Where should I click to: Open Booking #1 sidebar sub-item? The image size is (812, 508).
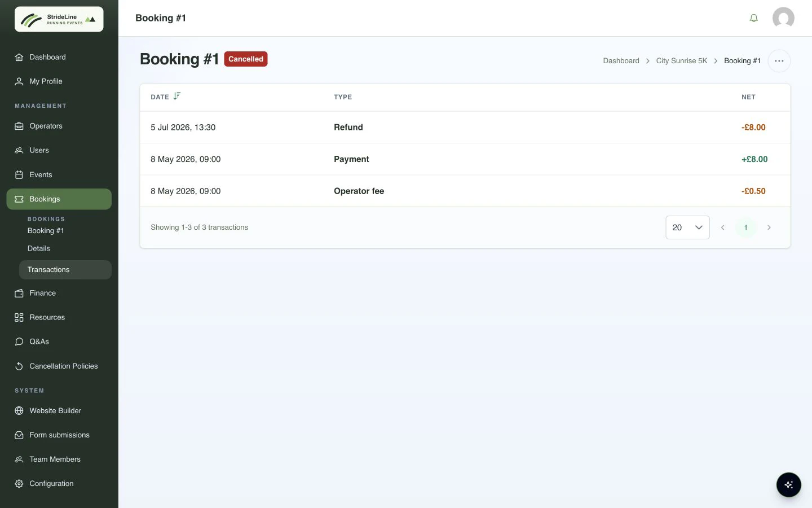(46, 231)
